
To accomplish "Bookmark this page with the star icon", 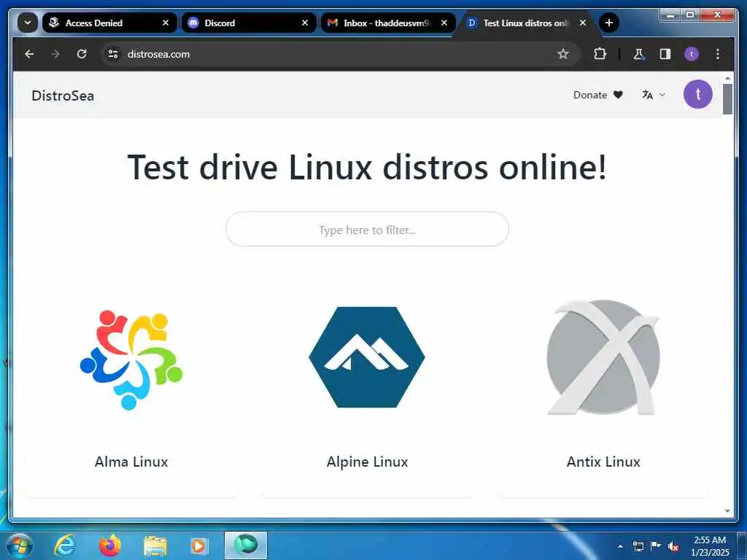I will 563,54.
